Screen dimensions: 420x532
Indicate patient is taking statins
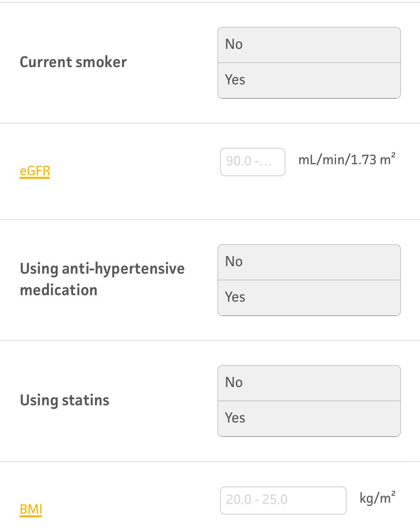(309, 419)
